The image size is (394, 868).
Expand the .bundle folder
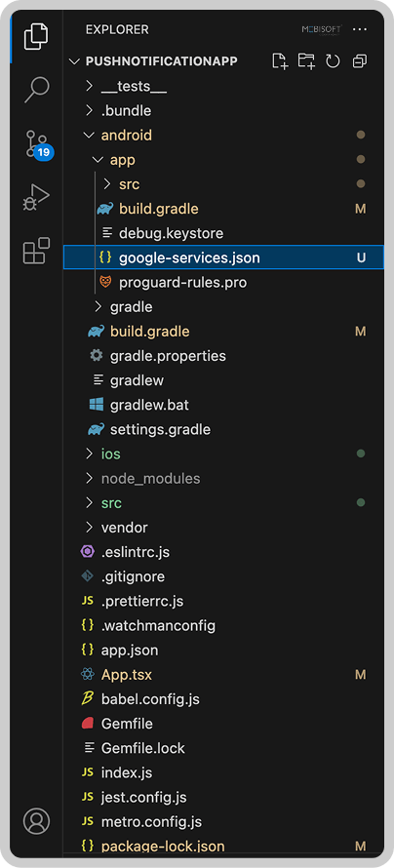tap(89, 111)
